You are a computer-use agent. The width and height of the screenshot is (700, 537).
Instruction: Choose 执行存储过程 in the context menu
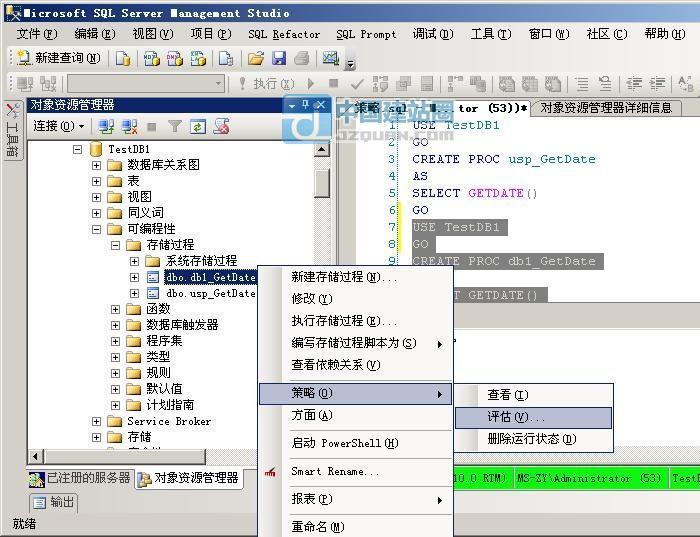coord(355,321)
